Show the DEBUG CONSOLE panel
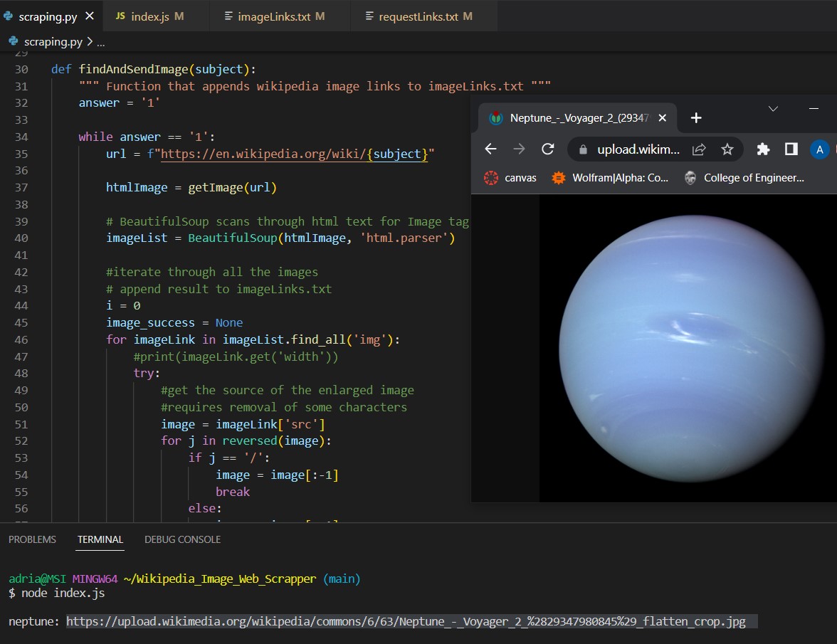This screenshot has height=644, width=837. (x=182, y=539)
